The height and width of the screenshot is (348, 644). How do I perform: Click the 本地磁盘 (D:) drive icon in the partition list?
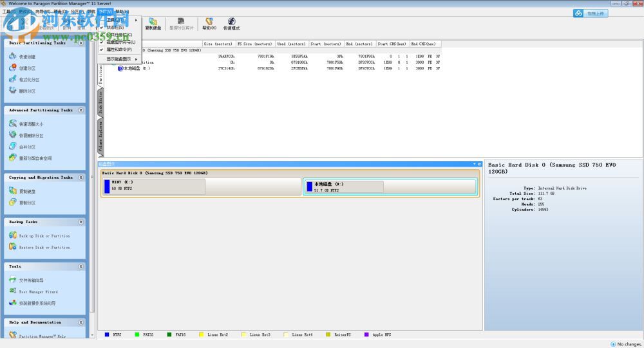(120, 69)
